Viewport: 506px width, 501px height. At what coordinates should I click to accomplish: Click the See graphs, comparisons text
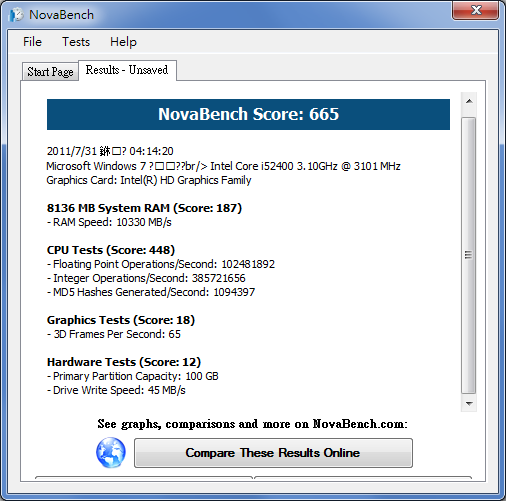(253, 424)
